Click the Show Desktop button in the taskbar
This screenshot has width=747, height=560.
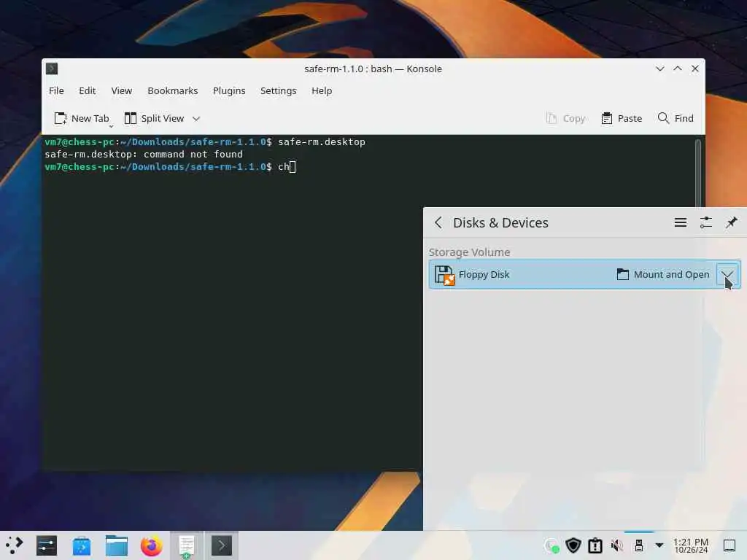(x=729, y=545)
